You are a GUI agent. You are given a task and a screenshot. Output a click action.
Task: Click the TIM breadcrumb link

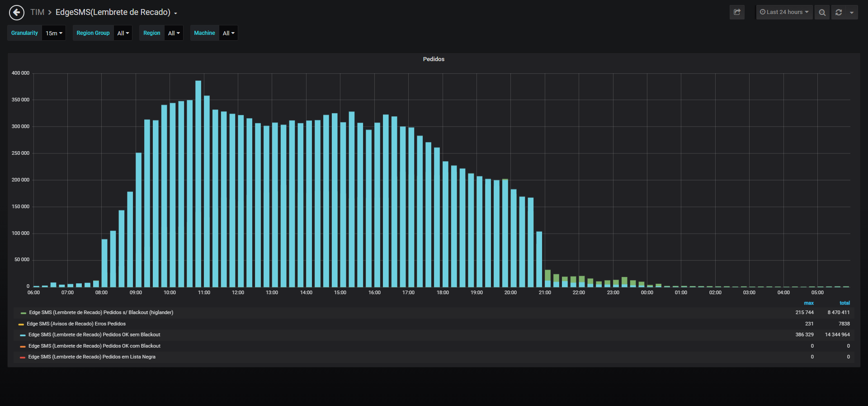[37, 12]
